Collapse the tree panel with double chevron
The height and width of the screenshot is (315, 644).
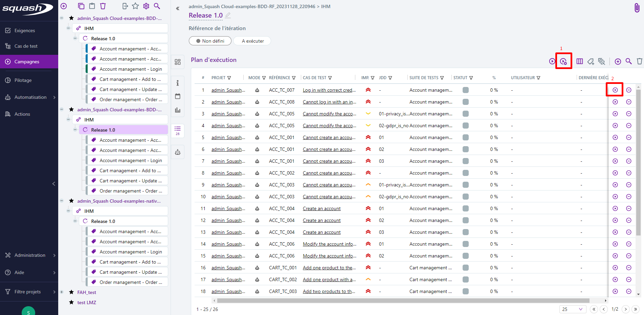(x=178, y=8)
